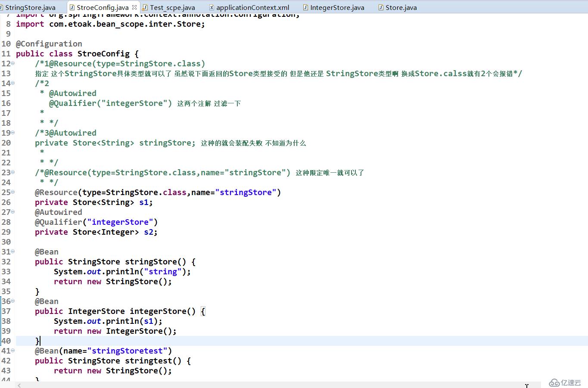Click the StroeConfig class name on line 11

(x=103, y=54)
